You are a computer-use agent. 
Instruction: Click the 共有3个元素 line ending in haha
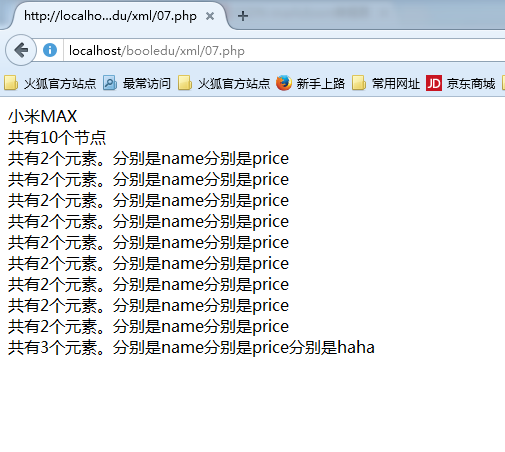coord(191,348)
